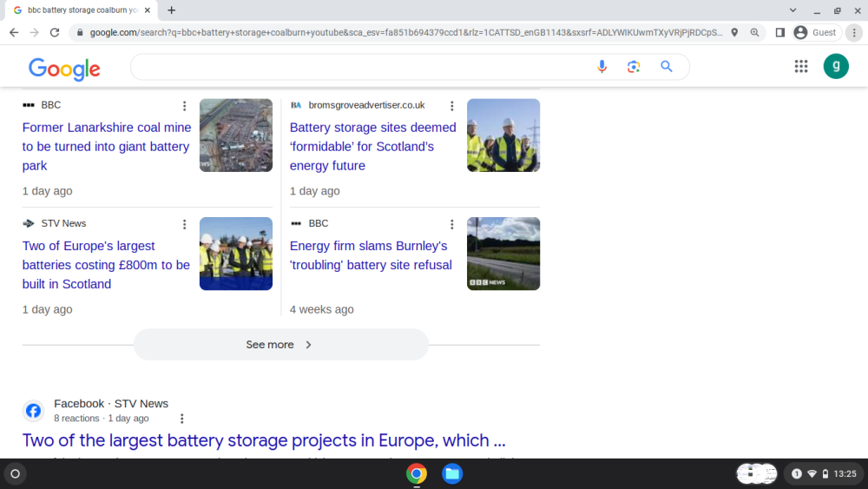Click into the Google search box
Screen dimensions: 868x489
[x=360, y=67]
